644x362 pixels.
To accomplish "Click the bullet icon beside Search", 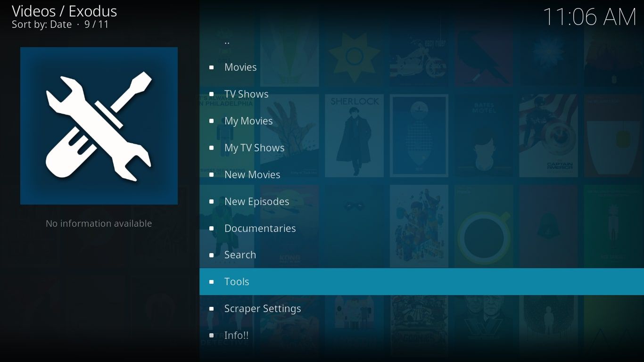I will click(x=211, y=255).
